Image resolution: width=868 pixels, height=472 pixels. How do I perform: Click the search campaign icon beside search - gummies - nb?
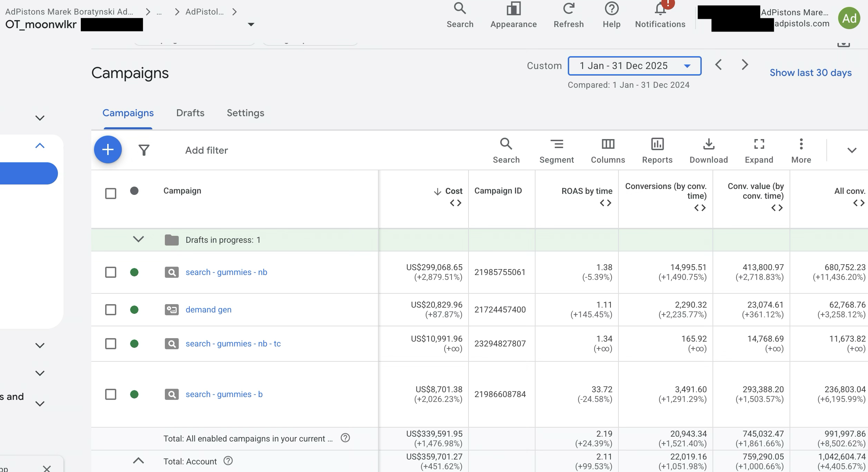[x=171, y=272]
